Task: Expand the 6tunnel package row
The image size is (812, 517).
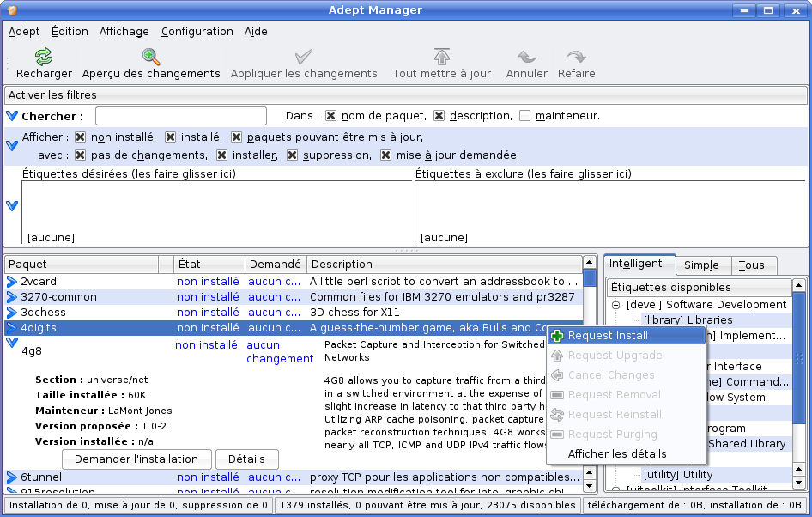Action: (12, 477)
